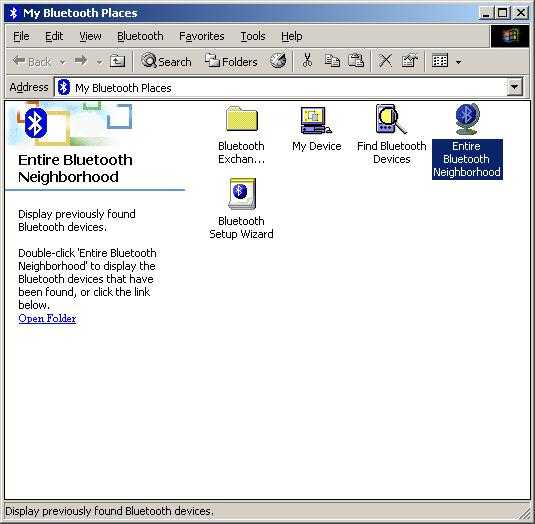This screenshot has width=535, height=524.
Task: Select the My Device icon
Action: pos(316,120)
